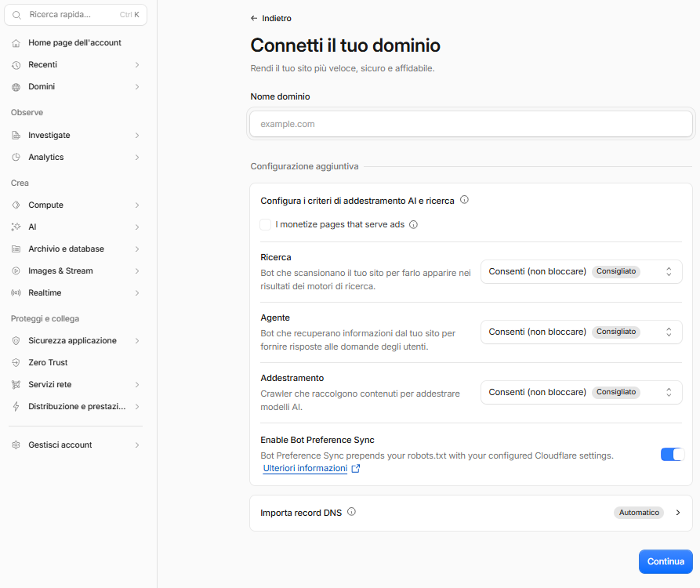
Task: Click info icon beside Importa record DNS
Action: click(x=351, y=512)
